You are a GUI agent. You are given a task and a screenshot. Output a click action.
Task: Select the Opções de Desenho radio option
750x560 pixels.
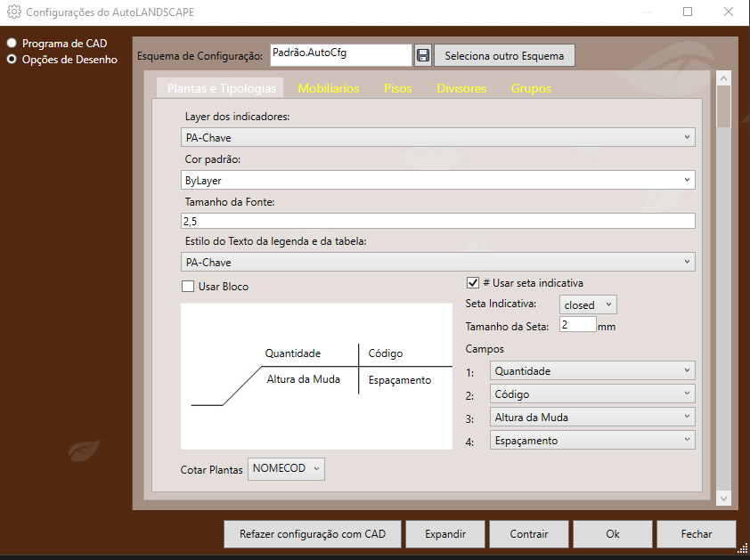(12, 60)
